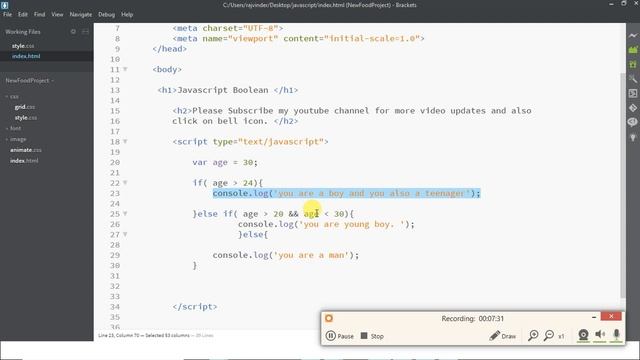
Task: Open Working Files settings gear
Action: [73, 31]
